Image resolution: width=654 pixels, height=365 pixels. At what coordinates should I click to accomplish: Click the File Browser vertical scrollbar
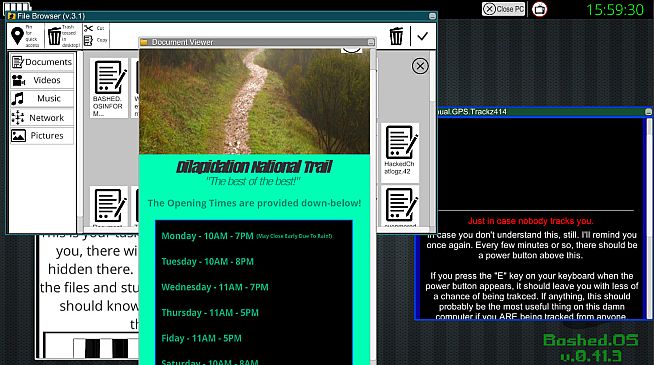click(x=433, y=140)
